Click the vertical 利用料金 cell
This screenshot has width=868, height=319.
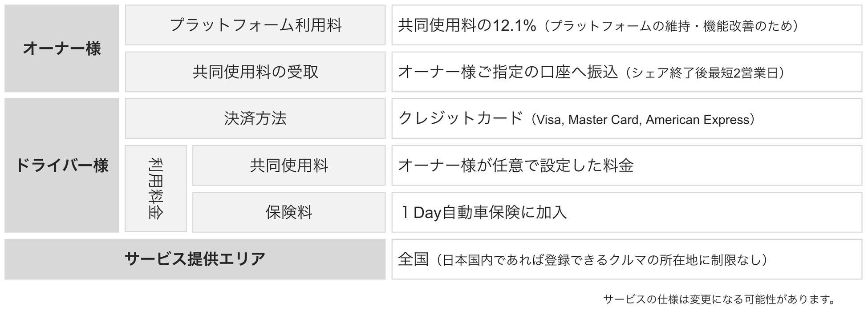pyautogui.click(x=155, y=189)
